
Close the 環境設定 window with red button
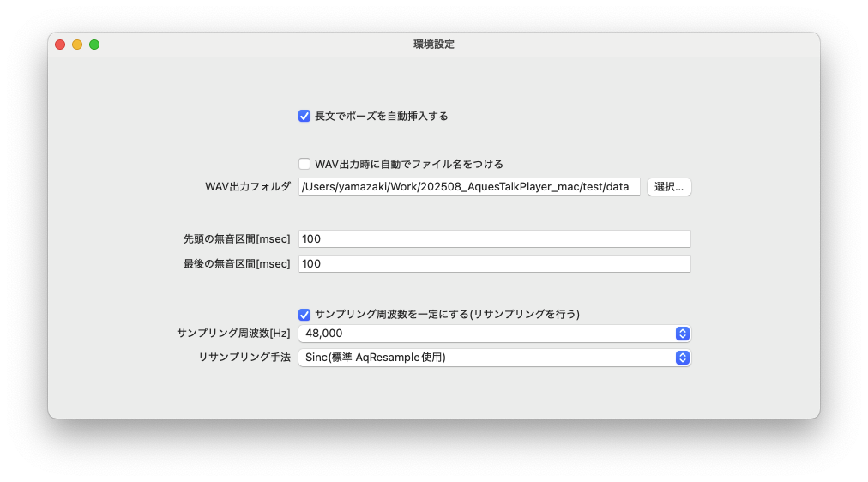pyautogui.click(x=60, y=45)
